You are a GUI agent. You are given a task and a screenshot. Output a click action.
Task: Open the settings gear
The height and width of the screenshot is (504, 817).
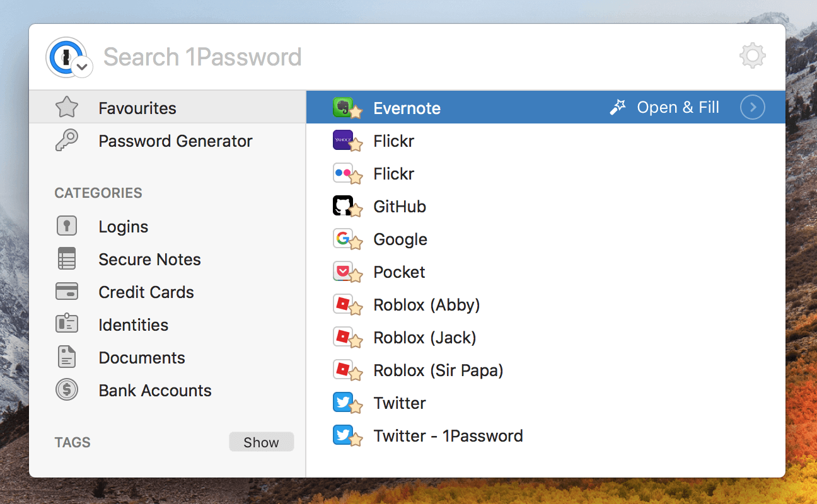[x=752, y=55]
